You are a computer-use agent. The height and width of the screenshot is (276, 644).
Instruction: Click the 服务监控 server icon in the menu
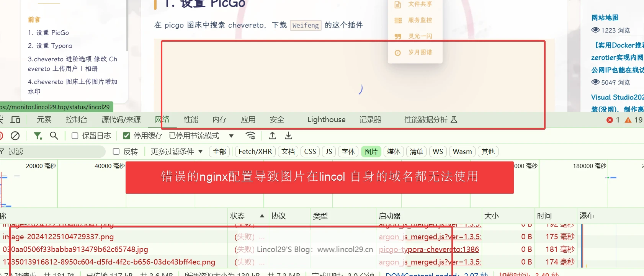(398, 20)
